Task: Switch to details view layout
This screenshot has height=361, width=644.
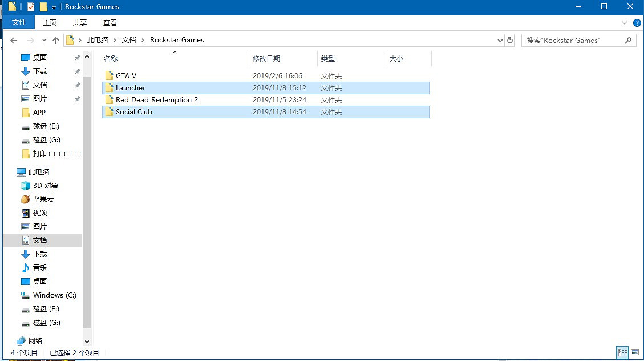Action: [x=622, y=353]
